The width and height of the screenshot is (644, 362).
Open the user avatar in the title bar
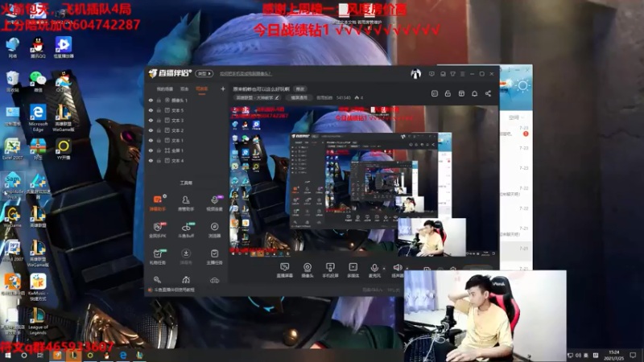(x=415, y=74)
